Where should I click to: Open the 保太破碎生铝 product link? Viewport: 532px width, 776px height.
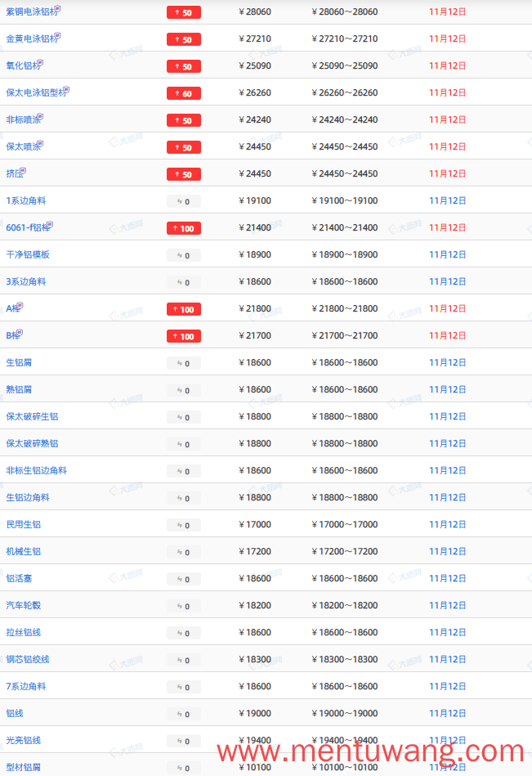(32, 416)
